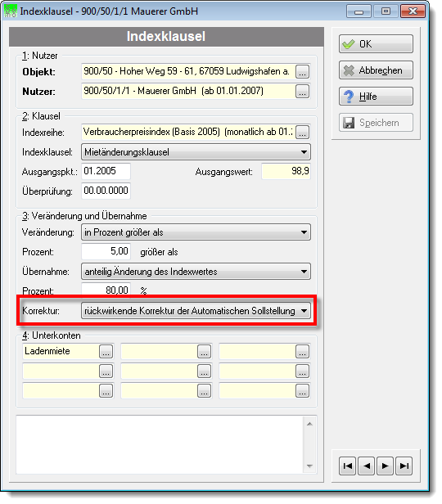
Task: Open the Korrektur dropdown list
Action: tap(196, 311)
